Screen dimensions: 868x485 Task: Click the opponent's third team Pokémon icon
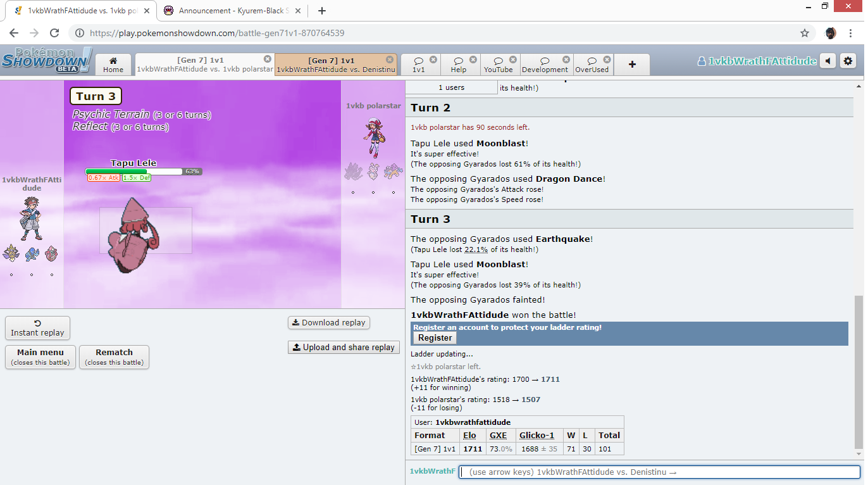click(394, 171)
